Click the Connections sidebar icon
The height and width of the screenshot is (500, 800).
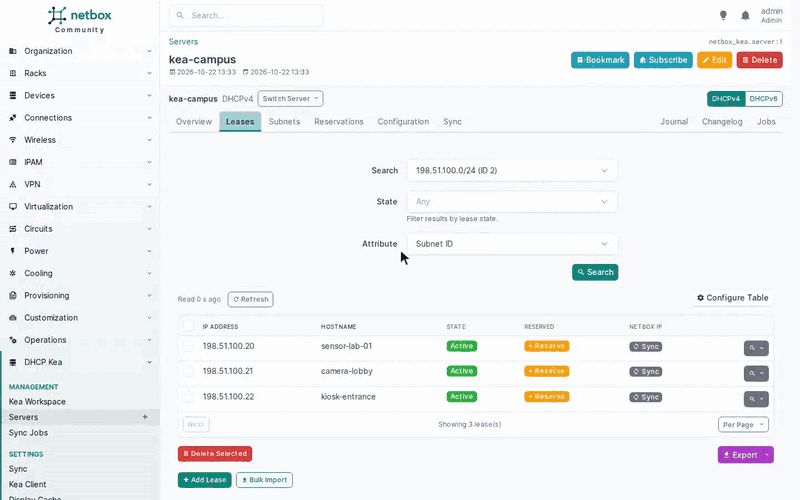pos(13,117)
